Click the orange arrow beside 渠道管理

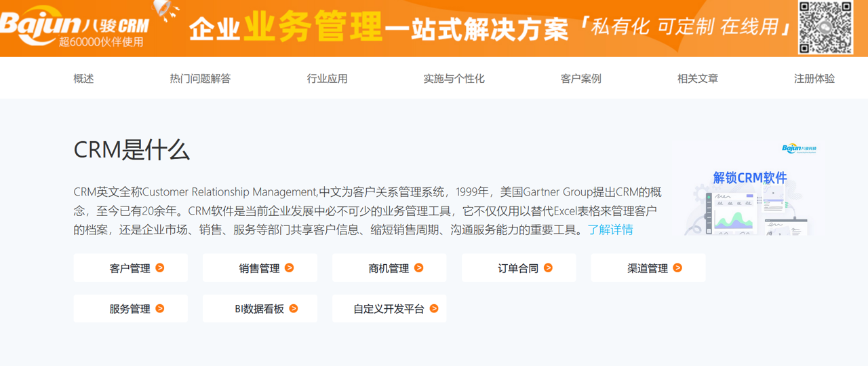pos(678,268)
